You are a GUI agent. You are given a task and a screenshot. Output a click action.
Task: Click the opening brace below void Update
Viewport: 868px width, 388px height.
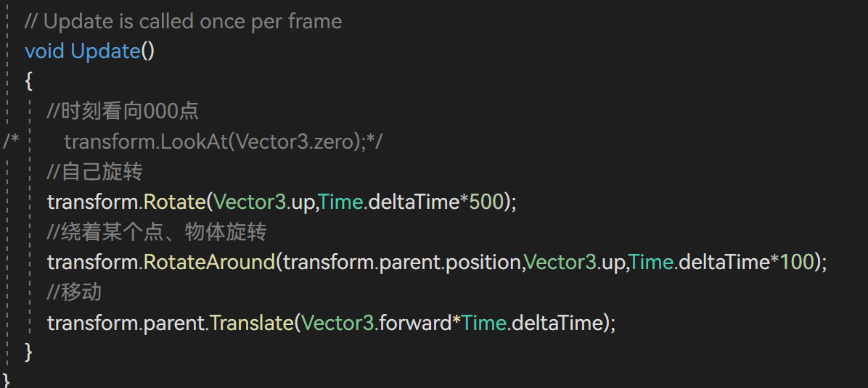pyautogui.click(x=28, y=81)
